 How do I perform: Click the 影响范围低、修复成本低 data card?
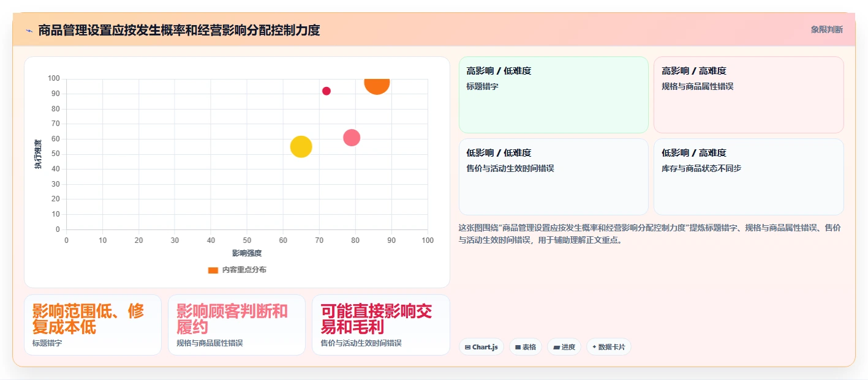coord(92,325)
